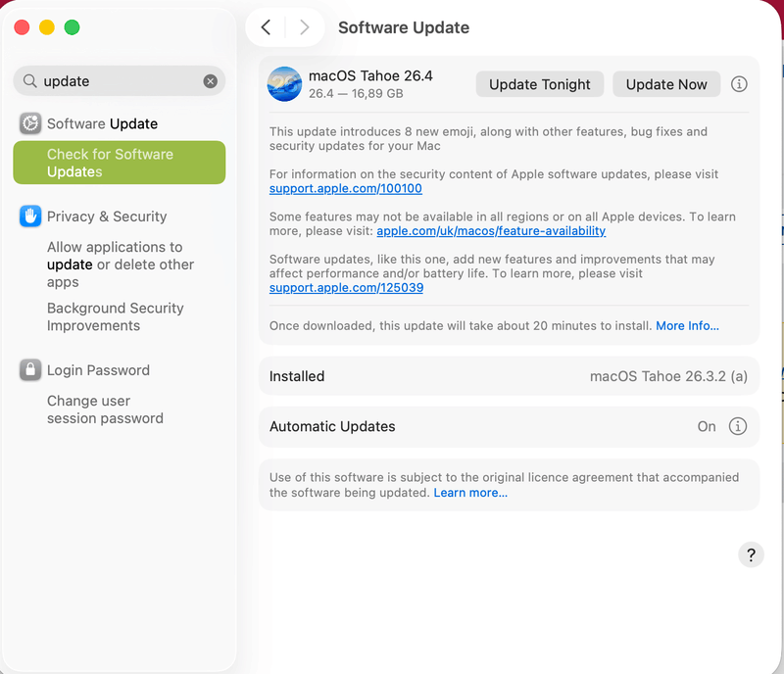Image resolution: width=784 pixels, height=674 pixels.
Task: Click the Software Update gear icon
Action: pos(30,123)
